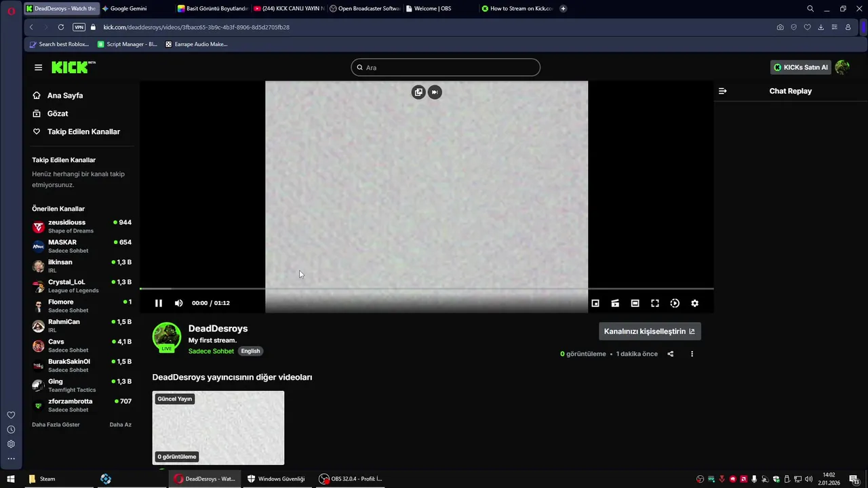Click Windows Start button
Viewport: 868px width, 488px height.
(x=10, y=479)
